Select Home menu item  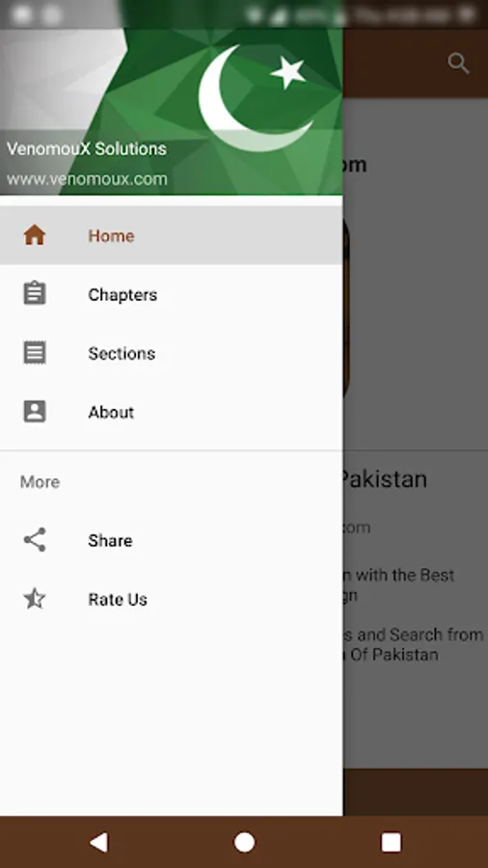(172, 235)
